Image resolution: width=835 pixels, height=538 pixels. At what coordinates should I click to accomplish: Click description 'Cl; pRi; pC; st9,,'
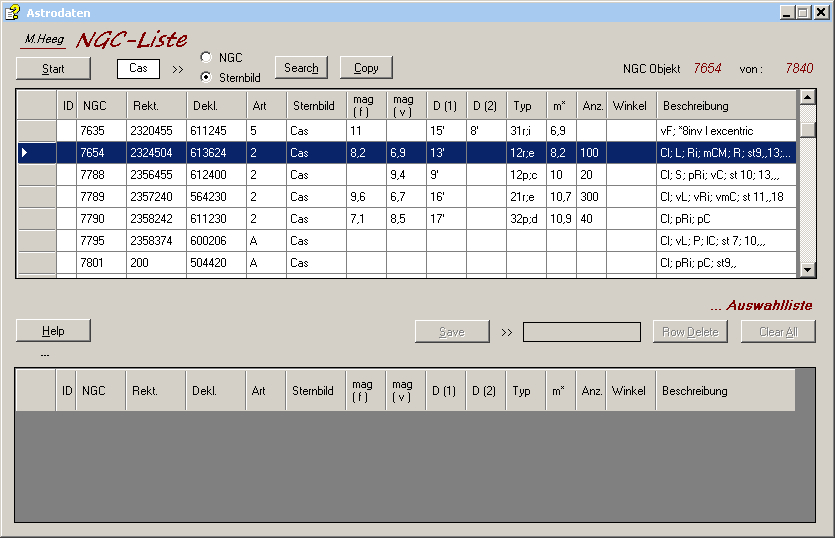click(727, 263)
